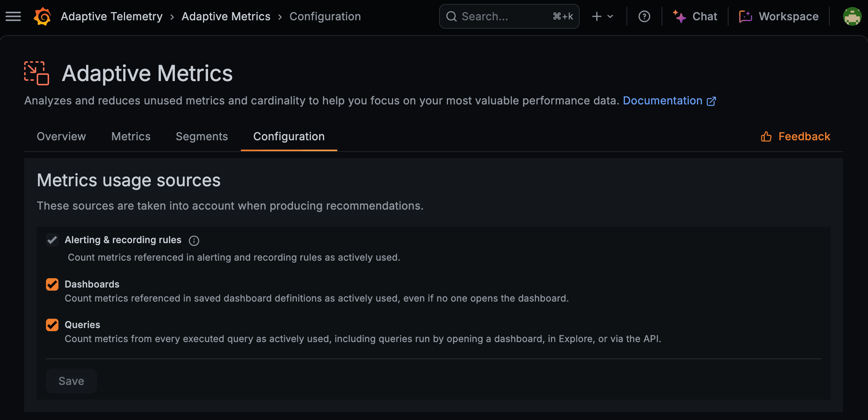868x420 pixels.
Task: Focus the Search input field
Action: [509, 16]
